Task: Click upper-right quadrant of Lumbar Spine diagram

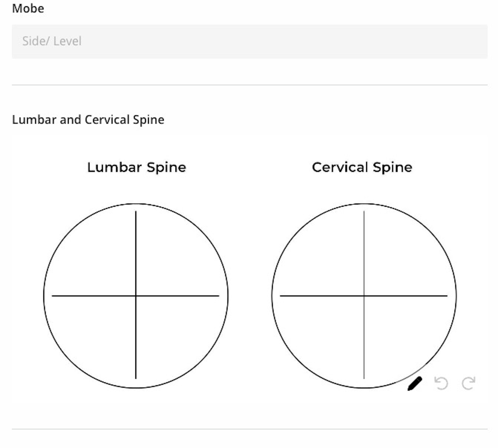Action: point(172,256)
